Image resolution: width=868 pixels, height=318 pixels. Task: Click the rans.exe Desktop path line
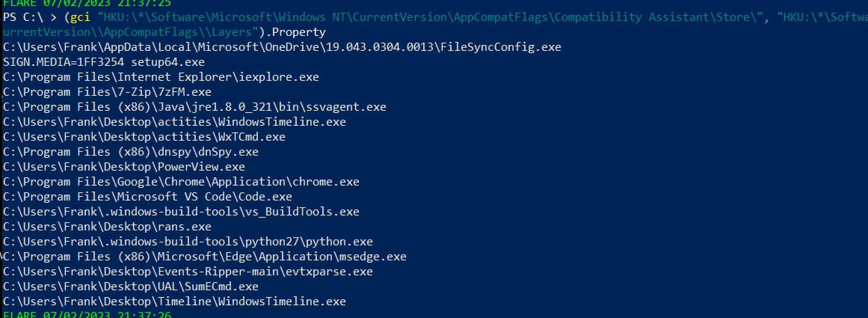point(107,227)
